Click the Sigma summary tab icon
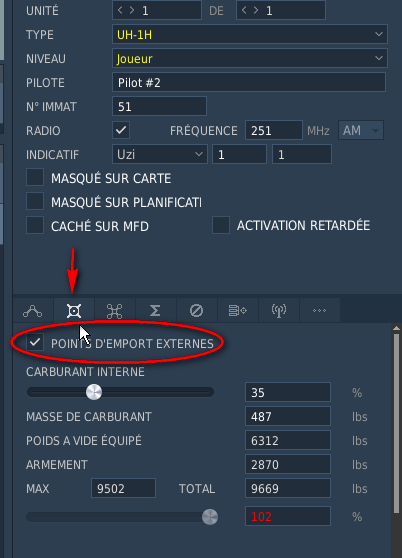402x558 pixels. [155, 311]
